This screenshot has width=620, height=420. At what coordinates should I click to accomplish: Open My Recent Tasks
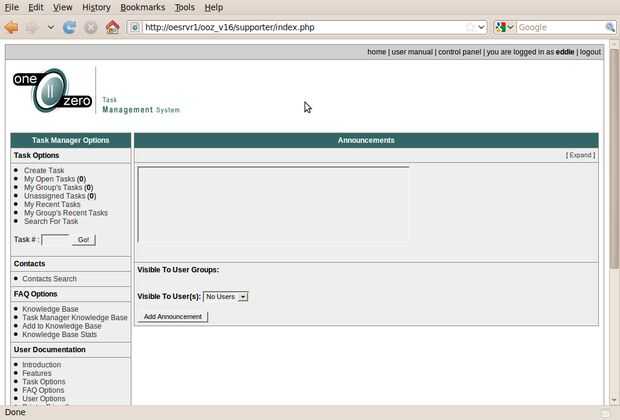click(x=52, y=204)
